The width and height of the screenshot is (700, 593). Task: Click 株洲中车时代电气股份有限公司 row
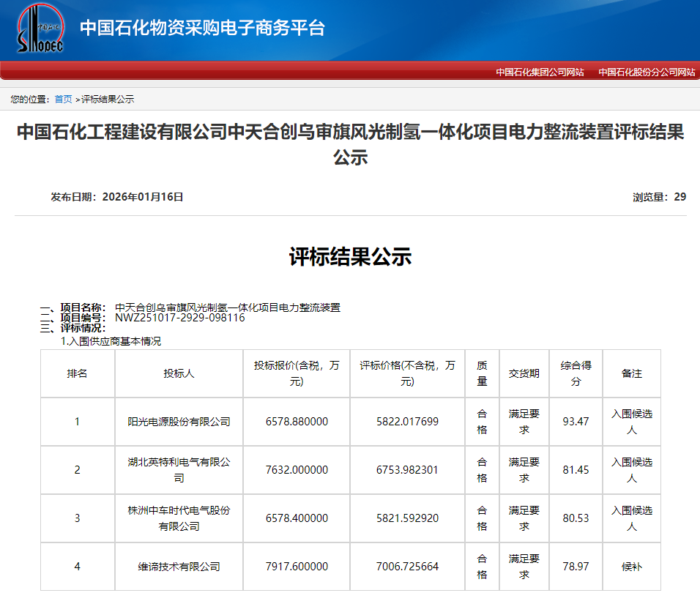click(x=178, y=518)
